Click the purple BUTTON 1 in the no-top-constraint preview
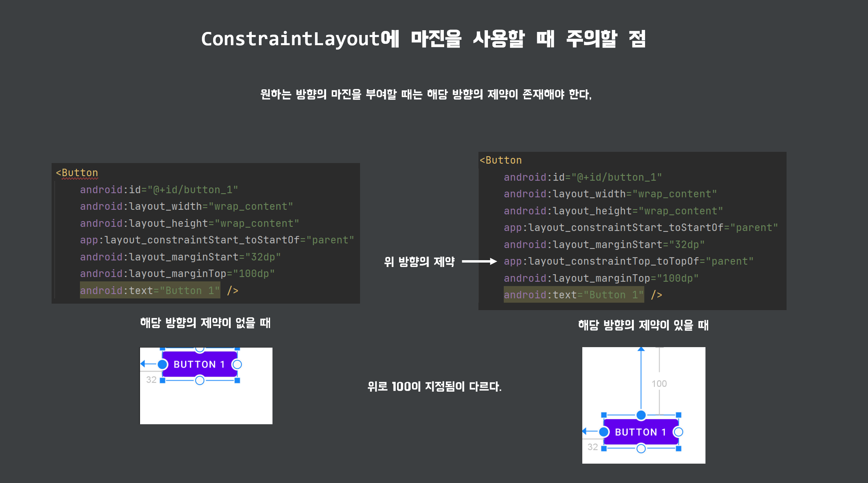 pyautogui.click(x=199, y=364)
